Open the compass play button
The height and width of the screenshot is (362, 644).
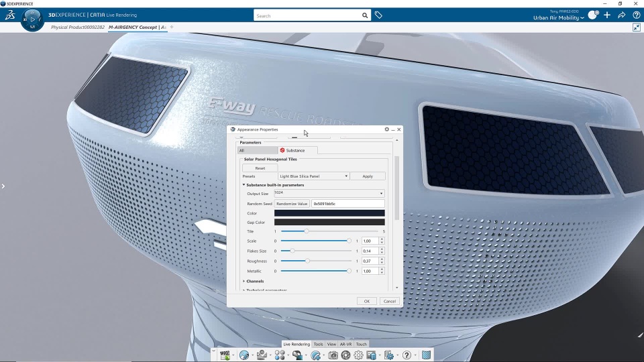click(x=32, y=19)
